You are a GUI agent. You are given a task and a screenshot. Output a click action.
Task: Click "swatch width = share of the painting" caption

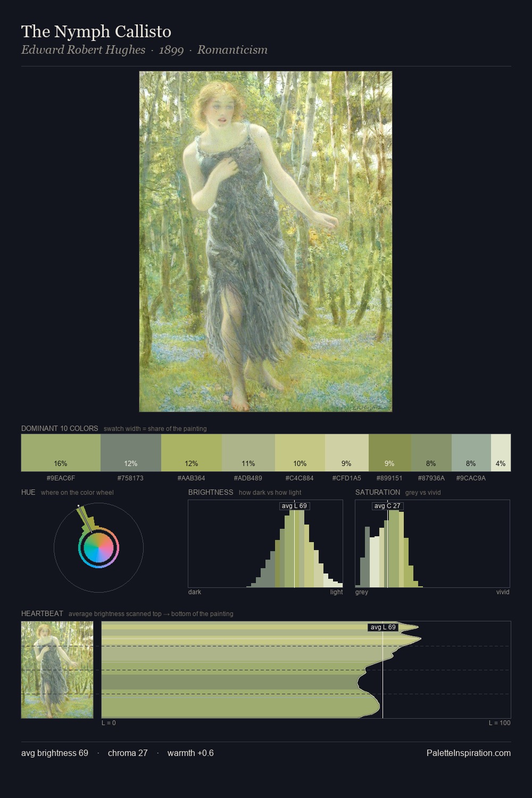[x=155, y=429]
